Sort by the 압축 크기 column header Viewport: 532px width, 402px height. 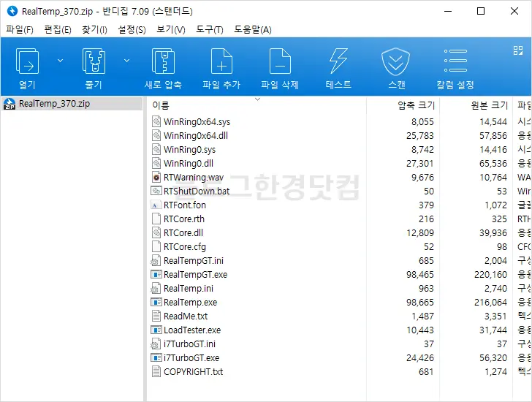(416, 105)
